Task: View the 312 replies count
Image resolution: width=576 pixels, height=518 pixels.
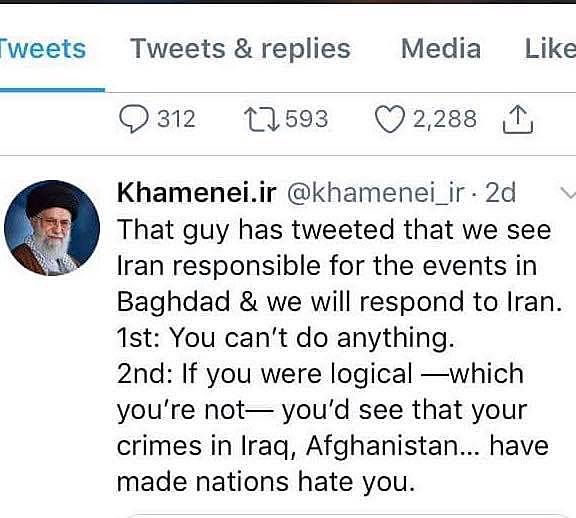Action: point(176,119)
